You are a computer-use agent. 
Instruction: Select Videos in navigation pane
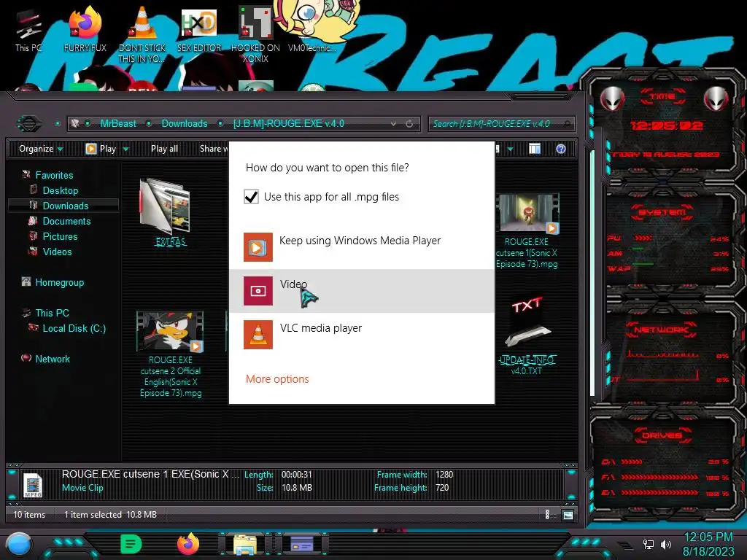tap(57, 252)
